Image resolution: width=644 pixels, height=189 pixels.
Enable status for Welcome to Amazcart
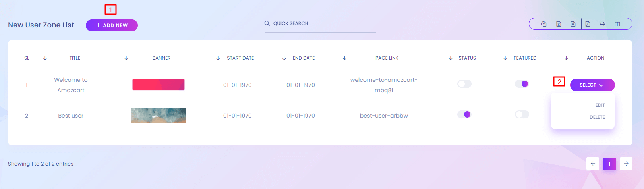[x=464, y=84]
